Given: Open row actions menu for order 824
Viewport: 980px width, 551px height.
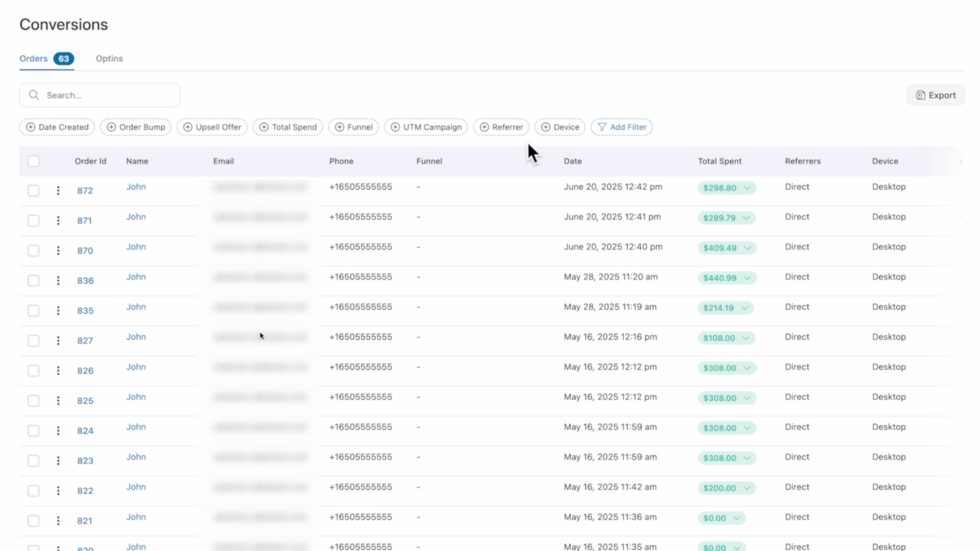Looking at the screenshot, I should click(x=58, y=431).
